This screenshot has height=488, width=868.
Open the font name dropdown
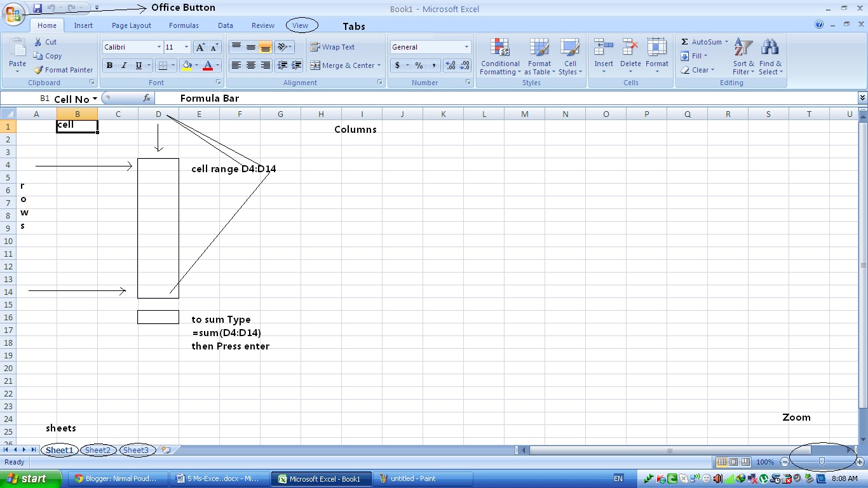(x=159, y=46)
